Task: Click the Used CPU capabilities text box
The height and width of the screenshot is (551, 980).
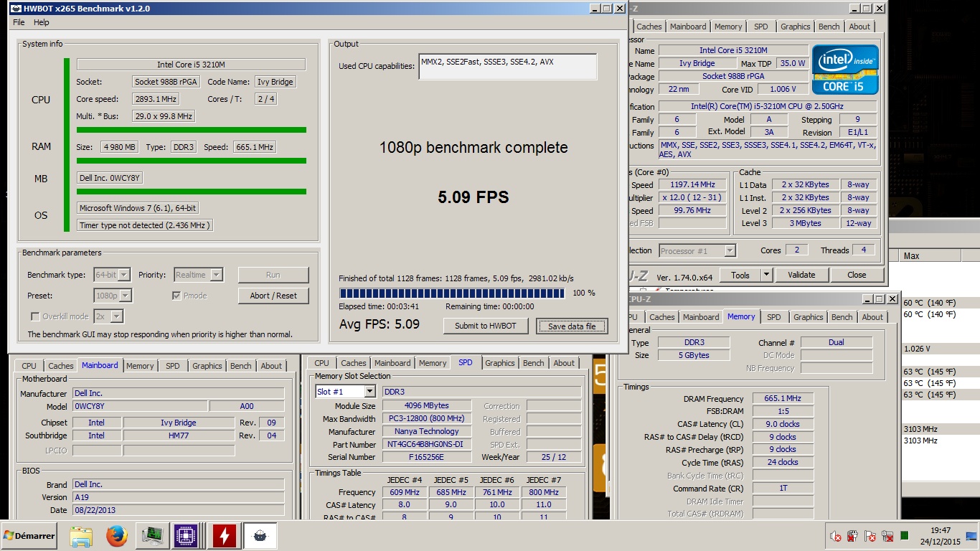Action: 508,67
